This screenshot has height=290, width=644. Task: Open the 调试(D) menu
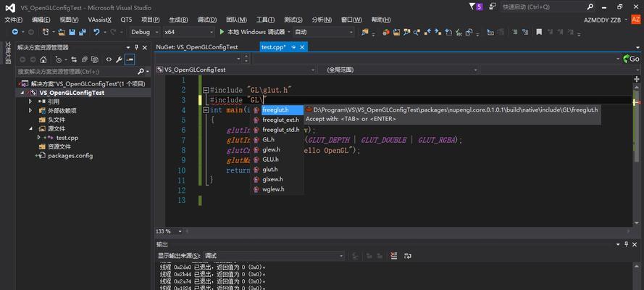(206, 20)
